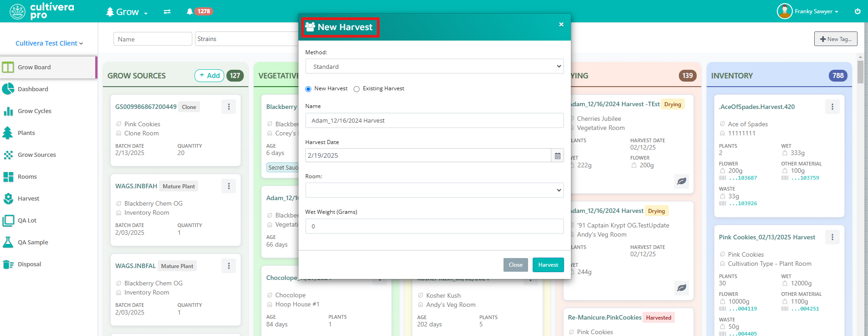This screenshot has height=336, width=868.
Task: Open notifications bell with 1278 badge
Action: pyautogui.click(x=200, y=11)
